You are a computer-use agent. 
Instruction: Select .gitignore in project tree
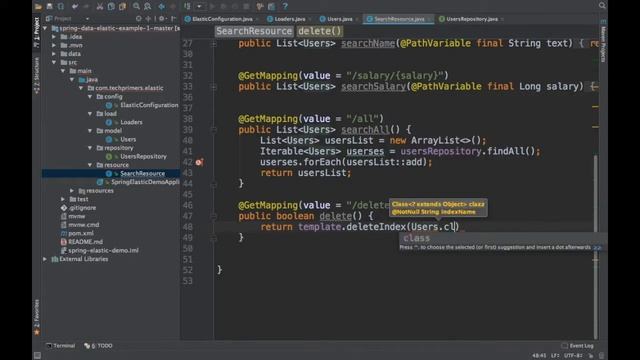[82, 208]
